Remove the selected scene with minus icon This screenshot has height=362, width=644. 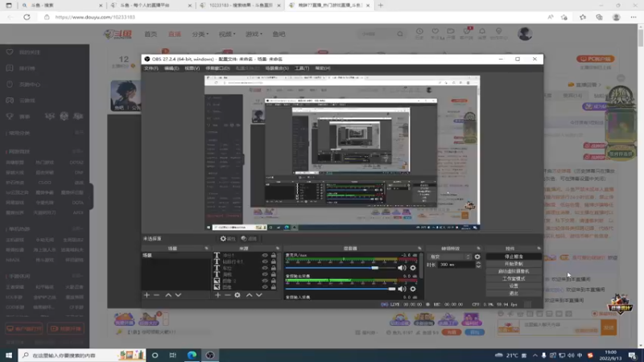tap(156, 295)
